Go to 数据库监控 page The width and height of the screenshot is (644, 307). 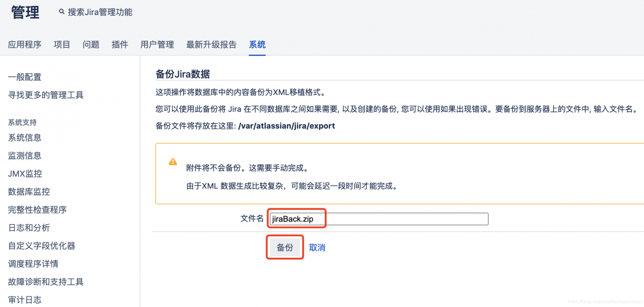(x=29, y=192)
